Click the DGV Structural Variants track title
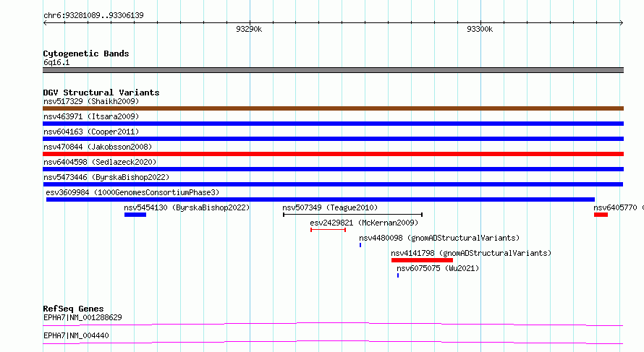This screenshot has width=644, height=352. coord(101,93)
